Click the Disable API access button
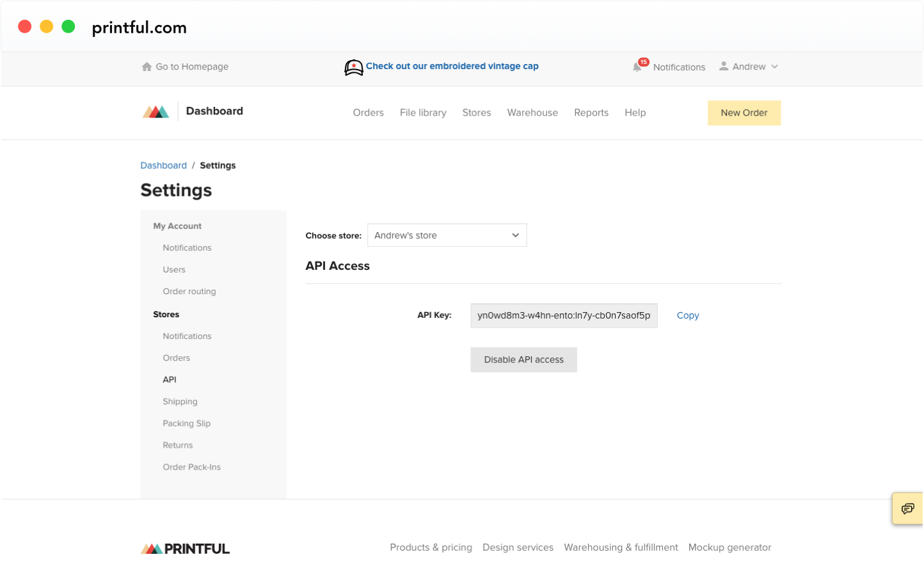924x566 pixels. tap(524, 359)
